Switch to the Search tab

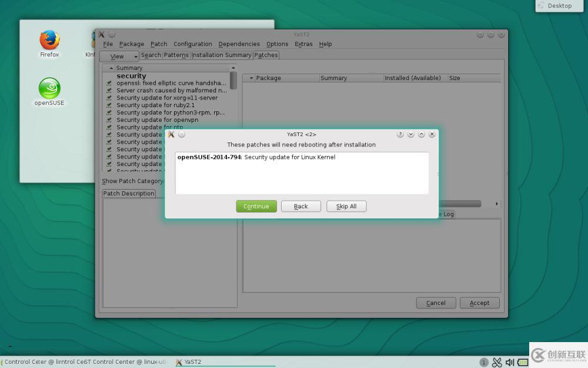point(151,55)
